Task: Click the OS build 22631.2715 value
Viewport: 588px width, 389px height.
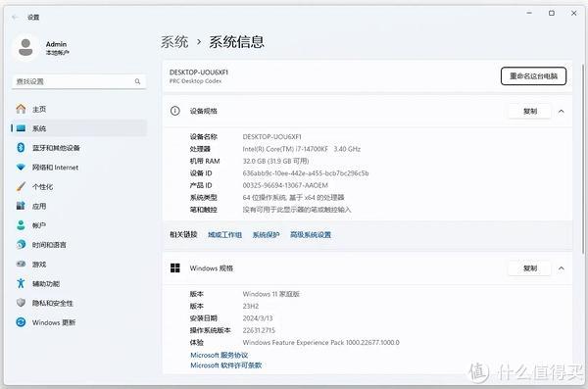Action: (259, 330)
